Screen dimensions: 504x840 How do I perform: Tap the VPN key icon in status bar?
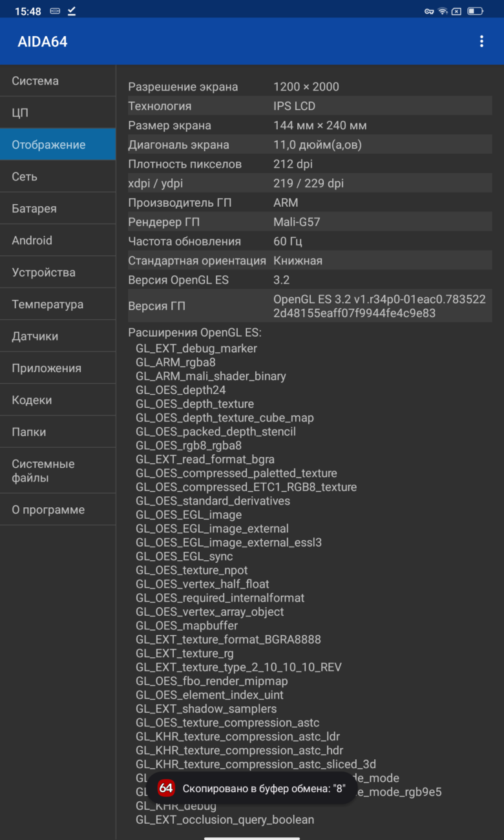[429, 12]
